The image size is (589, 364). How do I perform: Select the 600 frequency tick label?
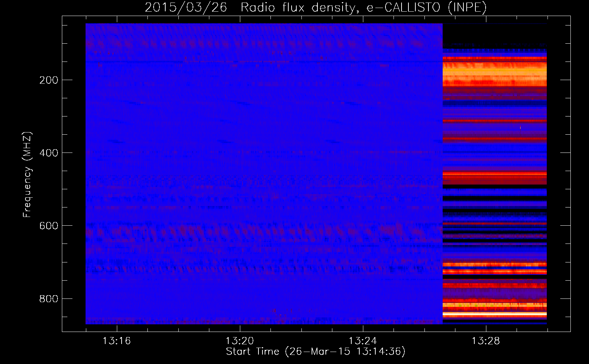pos(48,226)
